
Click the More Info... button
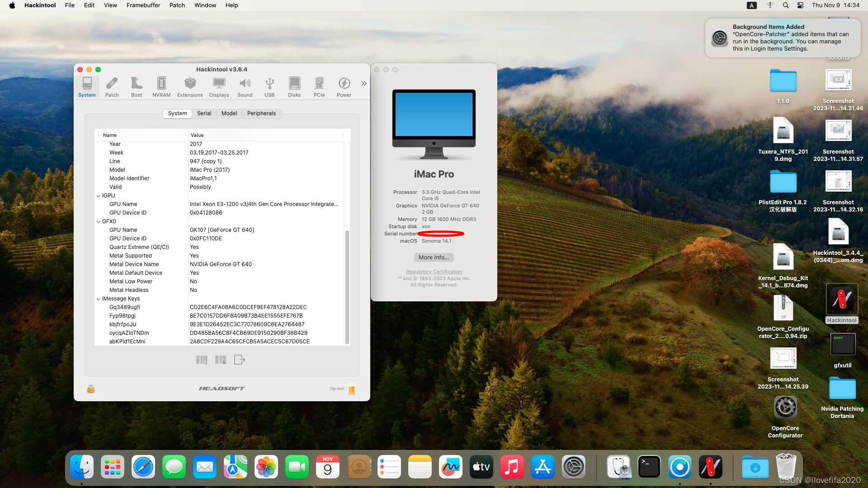[434, 258]
